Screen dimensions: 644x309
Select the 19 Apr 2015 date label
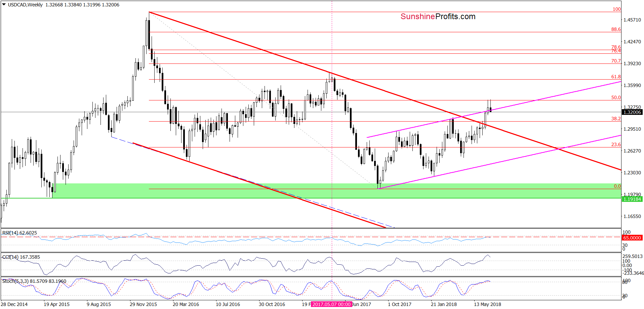pyautogui.click(x=56, y=304)
